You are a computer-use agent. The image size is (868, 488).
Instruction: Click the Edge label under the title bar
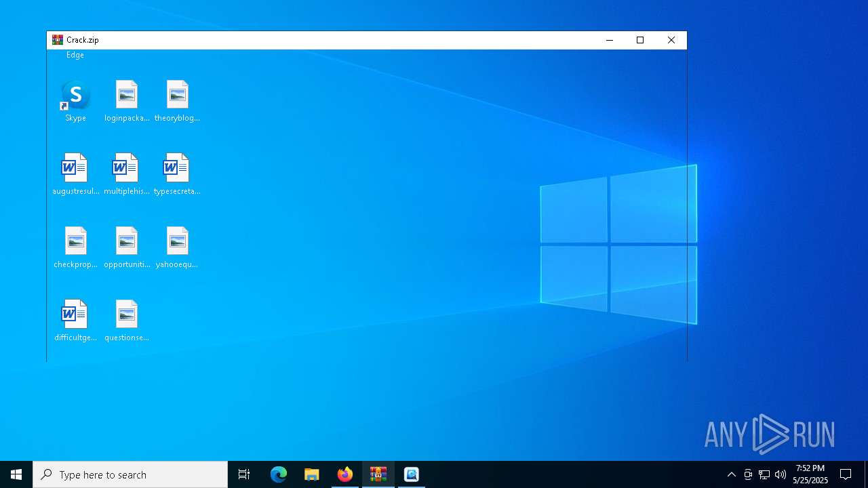[x=75, y=55]
